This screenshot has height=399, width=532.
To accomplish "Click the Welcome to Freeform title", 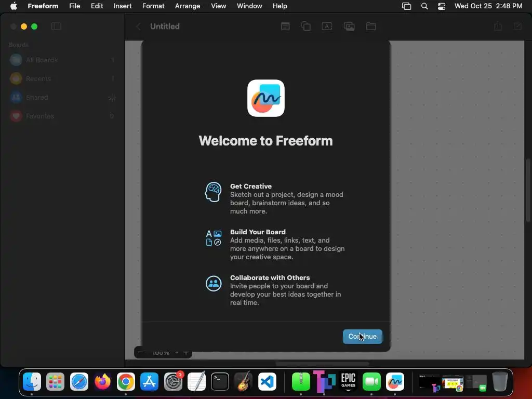I will click(265, 141).
